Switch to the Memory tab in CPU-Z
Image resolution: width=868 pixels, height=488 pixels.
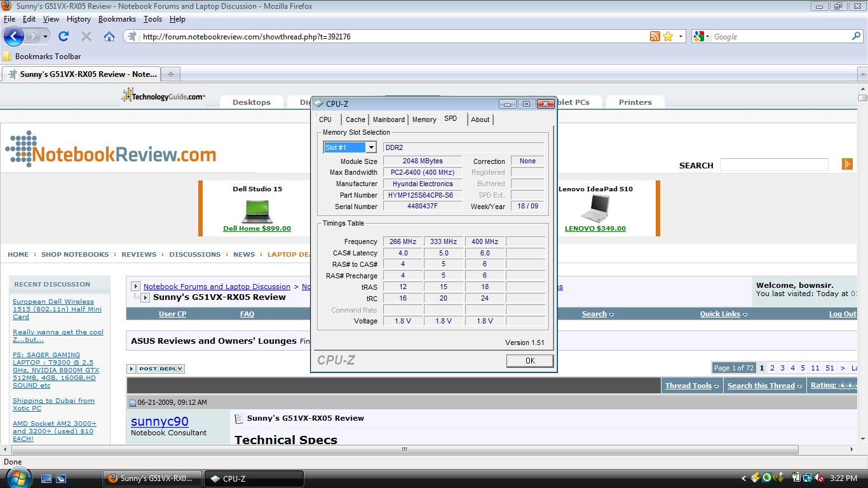point(424,119)
